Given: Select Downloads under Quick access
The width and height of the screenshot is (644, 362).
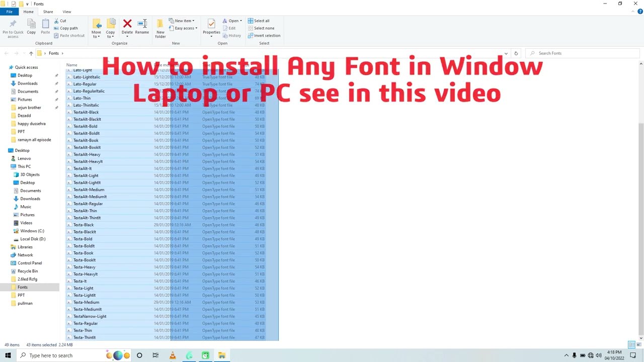Looking at the screenshot, I should click(27, 83).
